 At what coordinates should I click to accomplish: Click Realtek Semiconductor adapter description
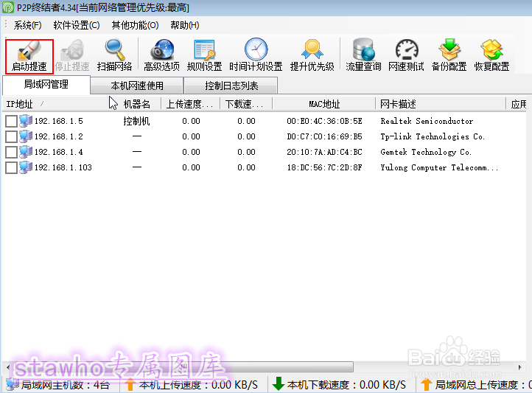(x=427, y=121)
